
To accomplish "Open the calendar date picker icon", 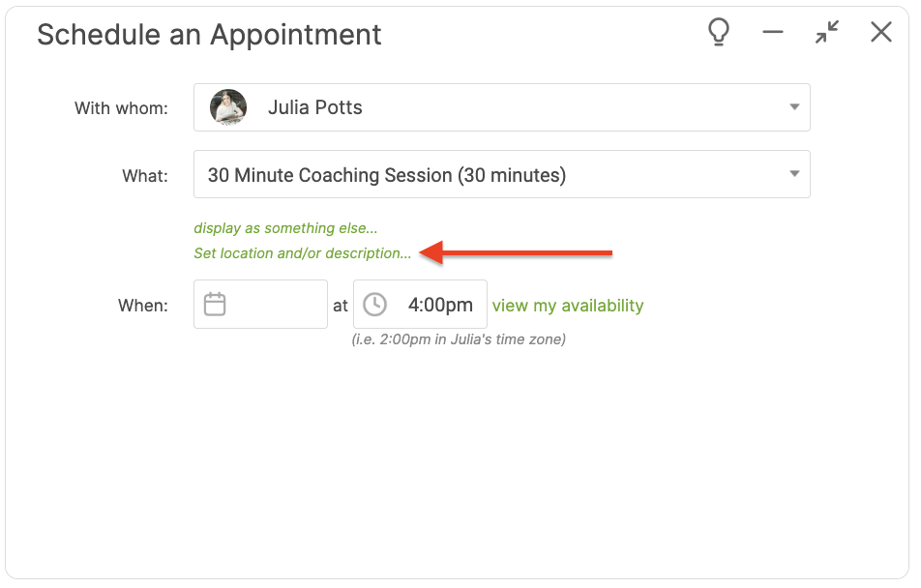I will tap(215, 305).
